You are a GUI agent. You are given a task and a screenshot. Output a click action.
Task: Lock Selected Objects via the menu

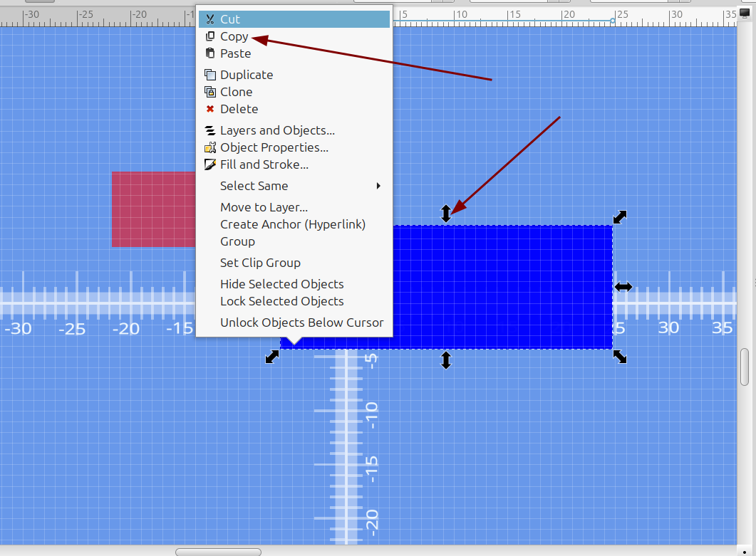click(281, 301)
